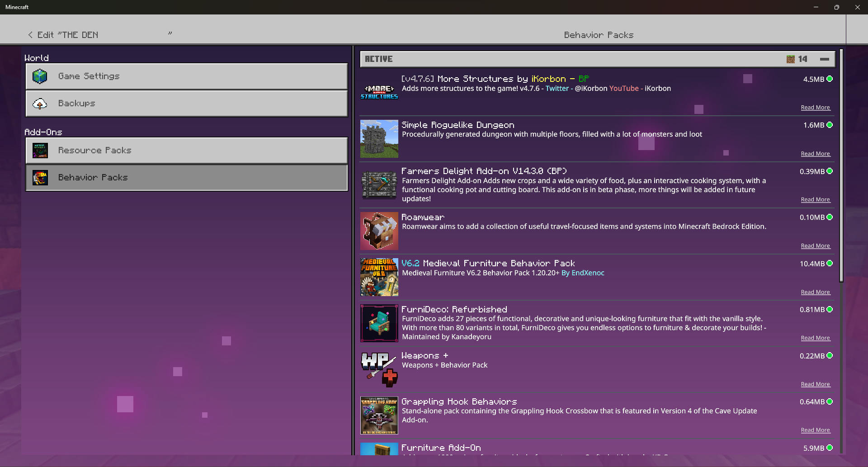Click the Farmers Delight pack thumbnail
The image size is (868, 467).
click(379, 185)
